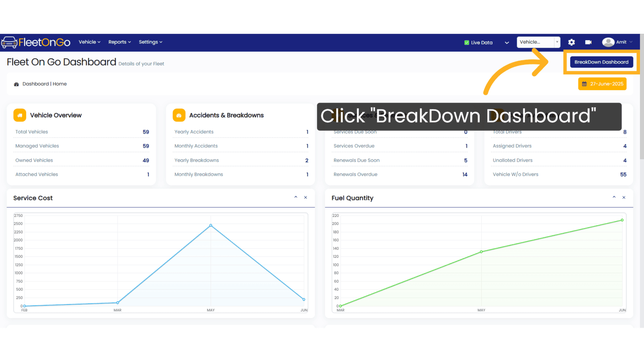Click Yearly Breakdowns row

click(x=241, y=160)
